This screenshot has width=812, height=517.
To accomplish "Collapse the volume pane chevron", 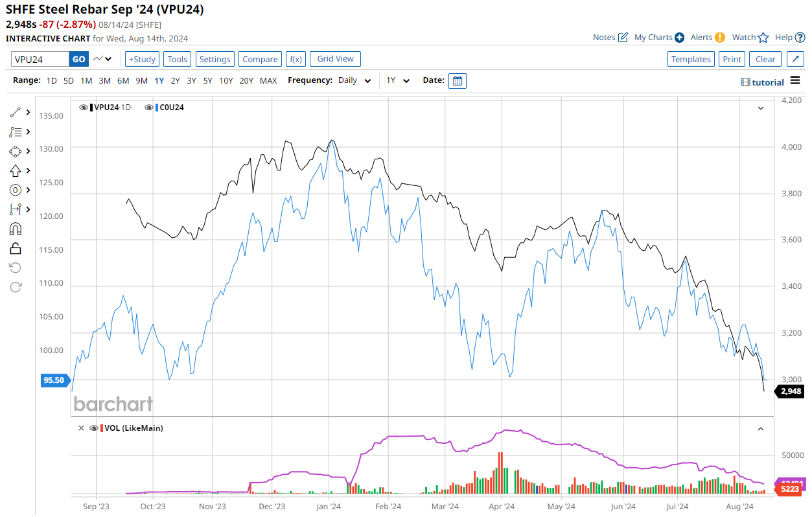I will tap(761, 428).
